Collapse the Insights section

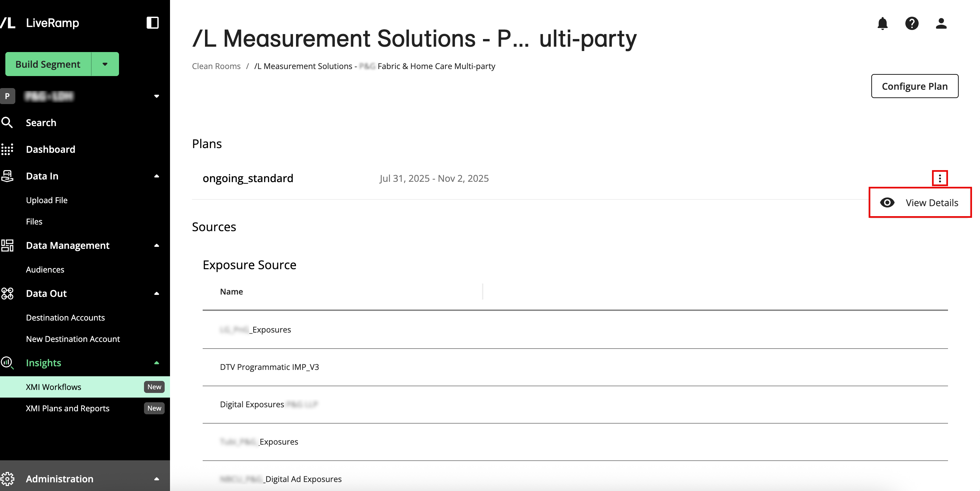coord(156,363)
